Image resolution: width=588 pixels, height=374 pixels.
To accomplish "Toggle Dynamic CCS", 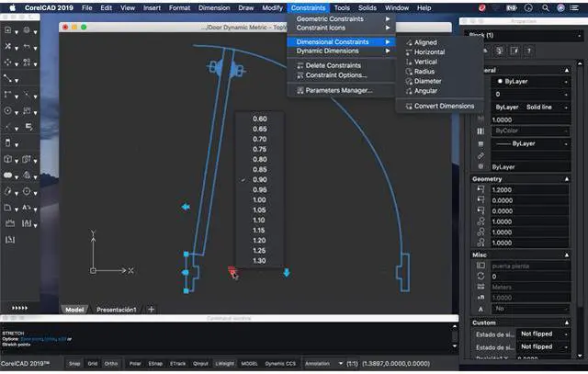I will [280, 364].
